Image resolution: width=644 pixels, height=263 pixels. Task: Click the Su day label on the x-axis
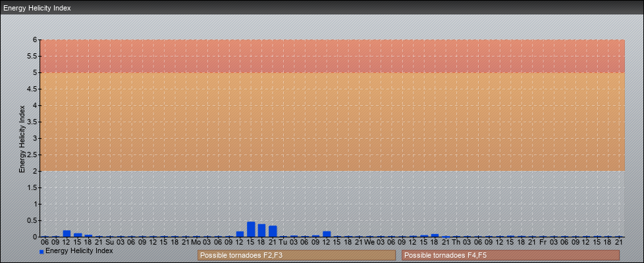110,243
